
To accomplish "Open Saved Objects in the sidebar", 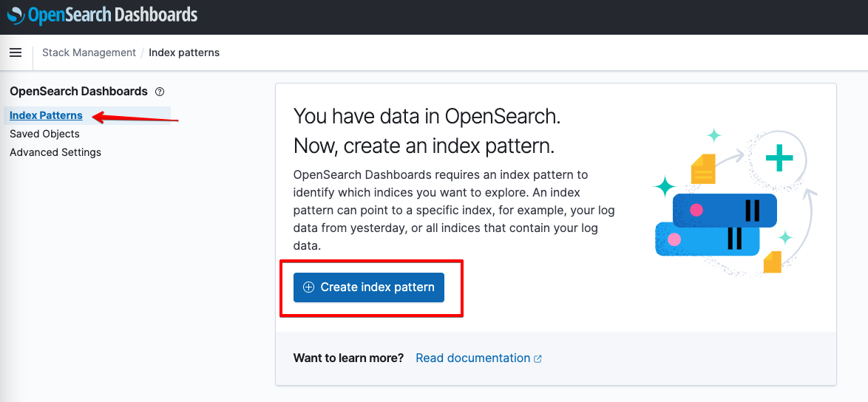I will [44, 134].
